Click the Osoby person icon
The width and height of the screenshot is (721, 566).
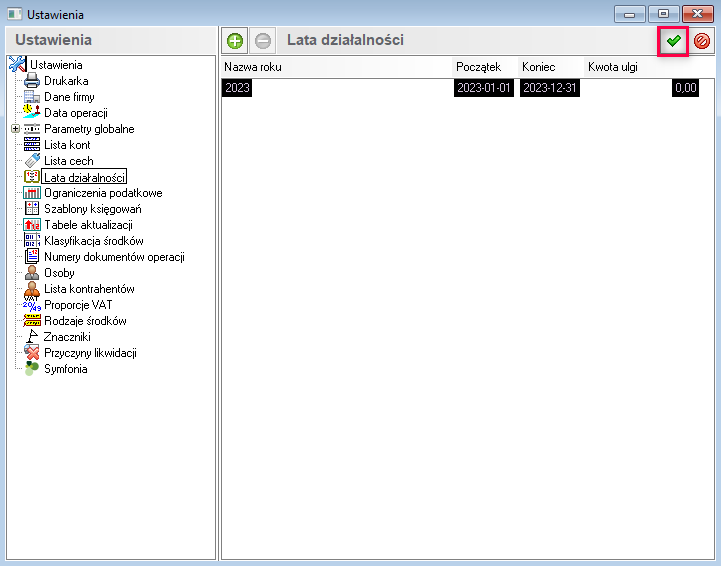[32, 272]
